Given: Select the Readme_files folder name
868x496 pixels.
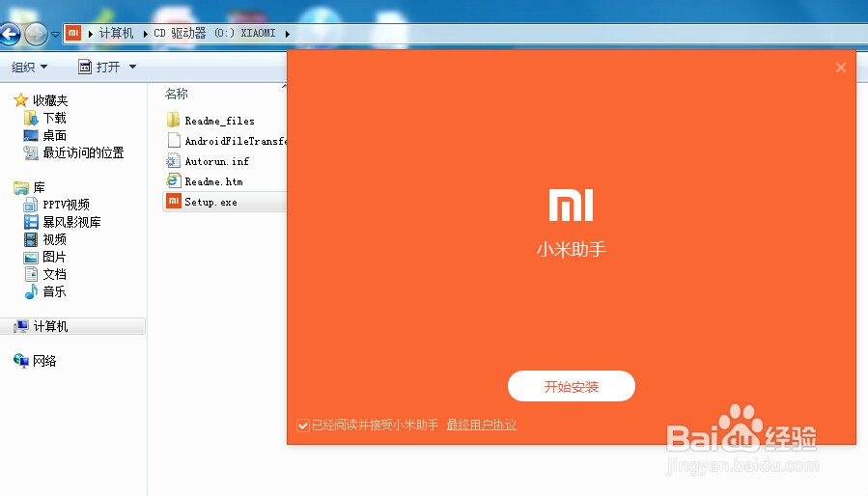Looking at the screenshot, I should pyautogui.click(x=220, y=121).
